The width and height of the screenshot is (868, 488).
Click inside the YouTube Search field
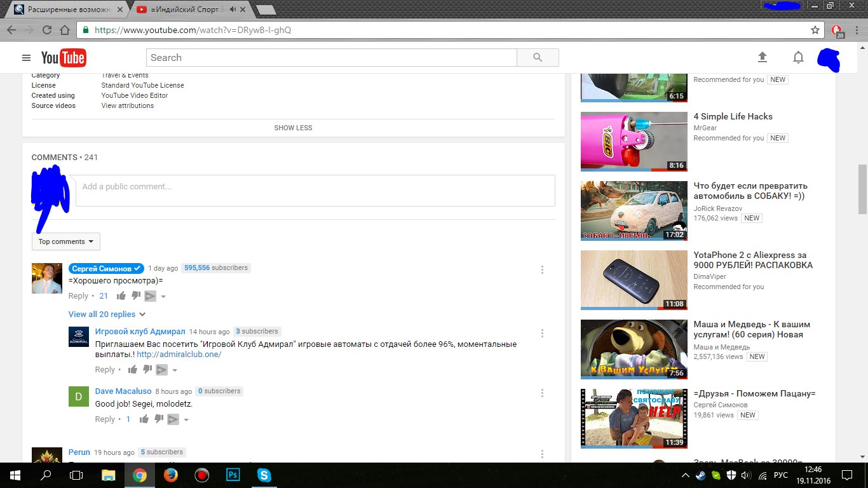[x=332, y=58]
